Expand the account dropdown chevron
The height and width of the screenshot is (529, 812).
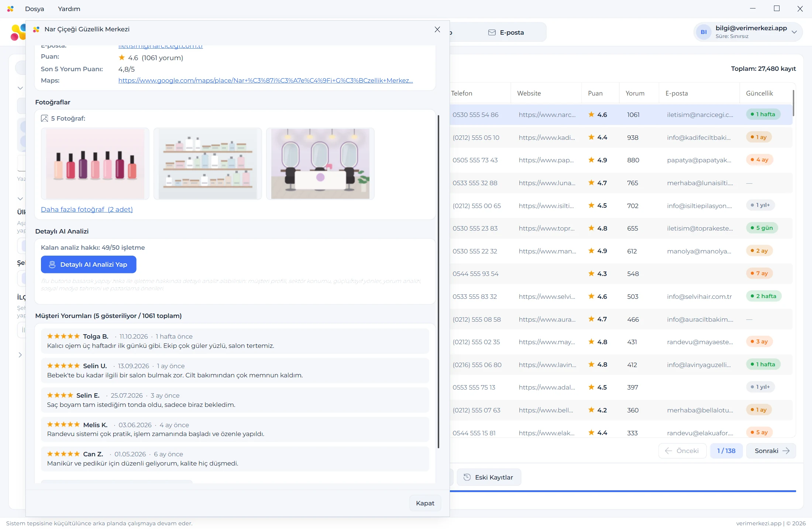coord(794,32)
